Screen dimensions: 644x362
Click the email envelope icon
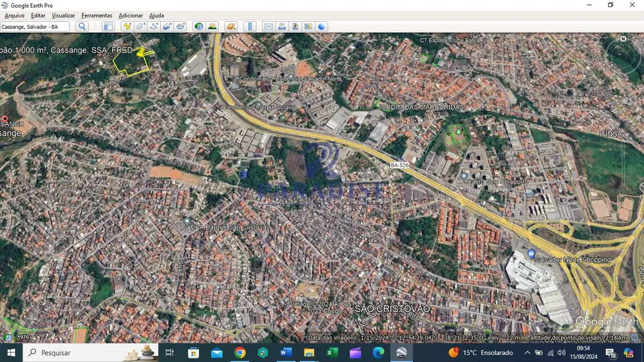(x=269, y=26)
